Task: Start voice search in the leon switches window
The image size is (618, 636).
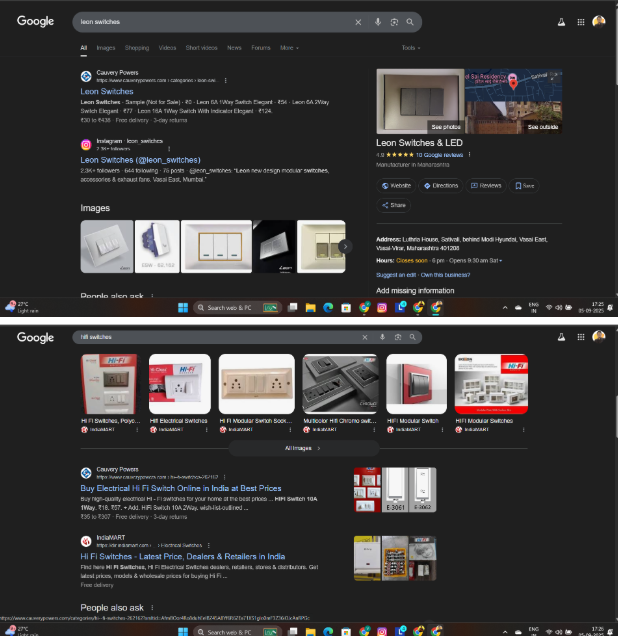Action: coord(378,22)
